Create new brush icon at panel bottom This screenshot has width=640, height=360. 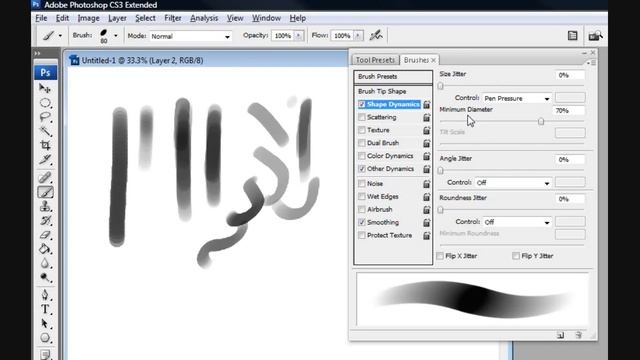pos(560,335)
